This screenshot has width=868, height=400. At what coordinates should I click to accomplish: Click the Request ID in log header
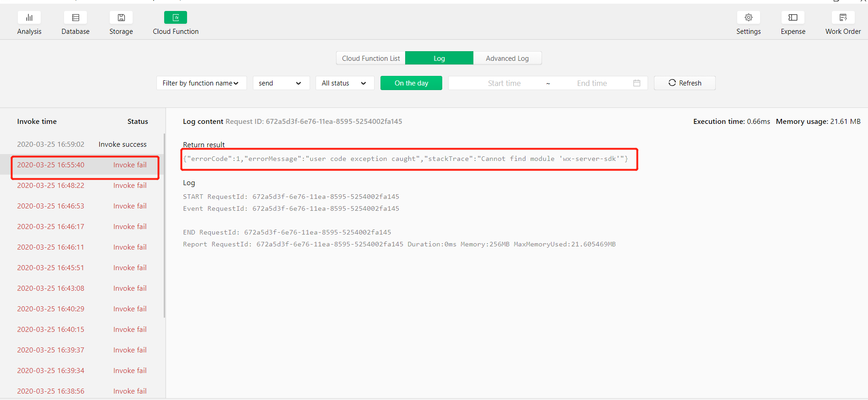(x=314, y=121)
